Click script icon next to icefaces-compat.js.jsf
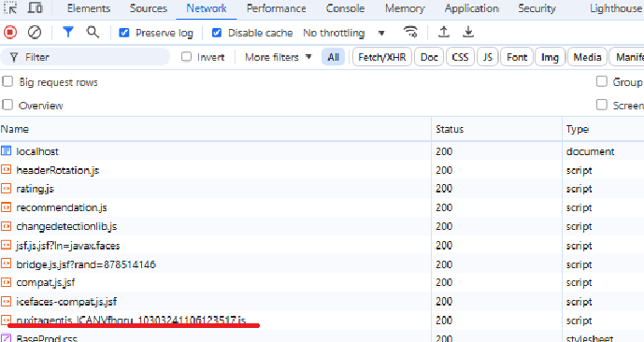The image size is (644, 342). [x=7, y=302]
